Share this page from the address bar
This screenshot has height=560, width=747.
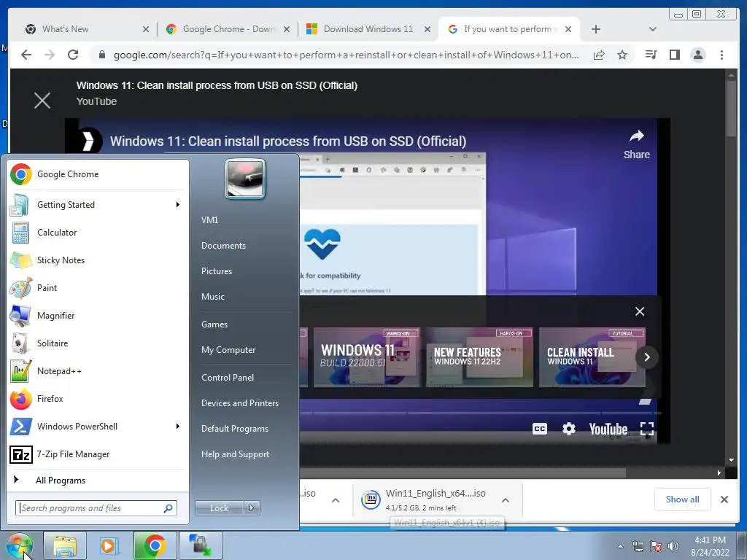(599, 55)
